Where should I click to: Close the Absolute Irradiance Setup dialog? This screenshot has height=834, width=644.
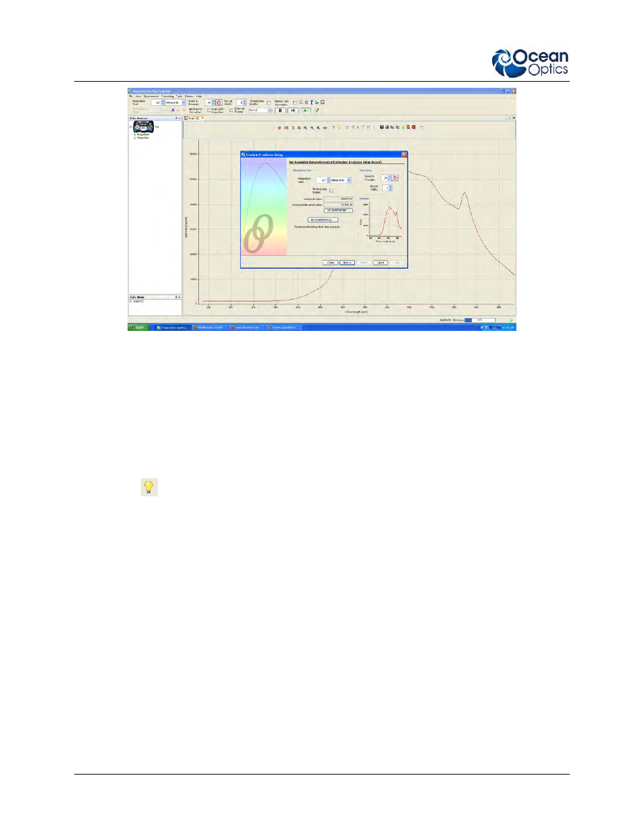(x=404, y=155)
